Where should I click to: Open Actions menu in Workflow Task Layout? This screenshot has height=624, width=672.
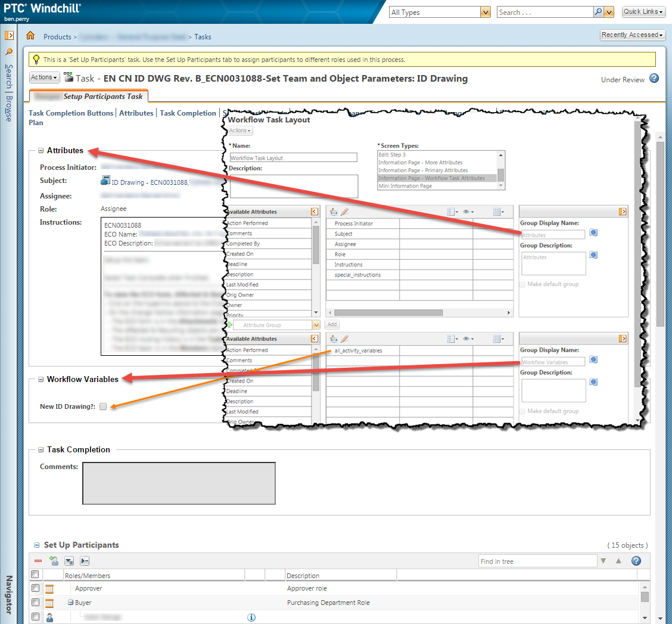(x=239, y=131)
